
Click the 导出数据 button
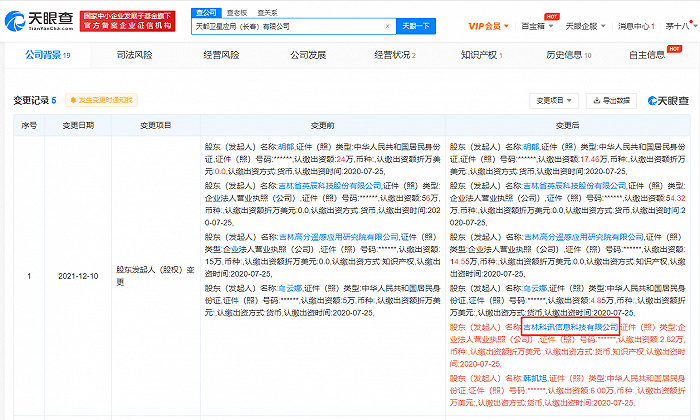pyautogui.click(x=611, y=101)
